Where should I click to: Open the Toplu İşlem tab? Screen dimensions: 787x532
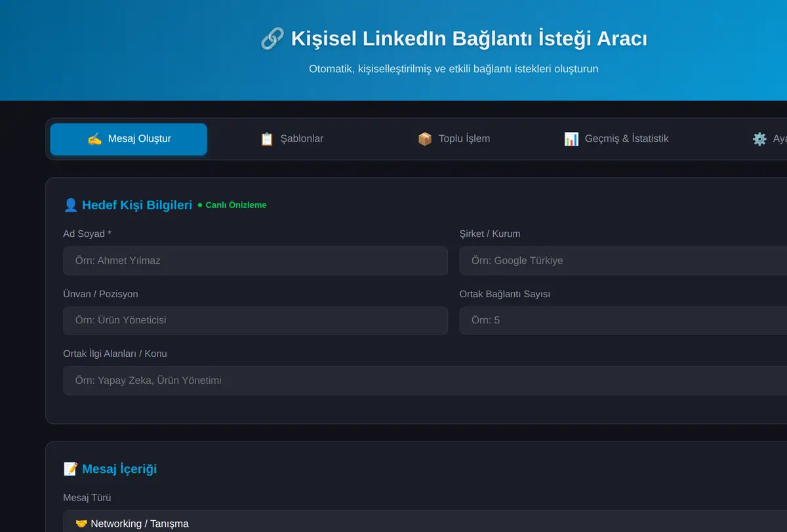[454, 139]
